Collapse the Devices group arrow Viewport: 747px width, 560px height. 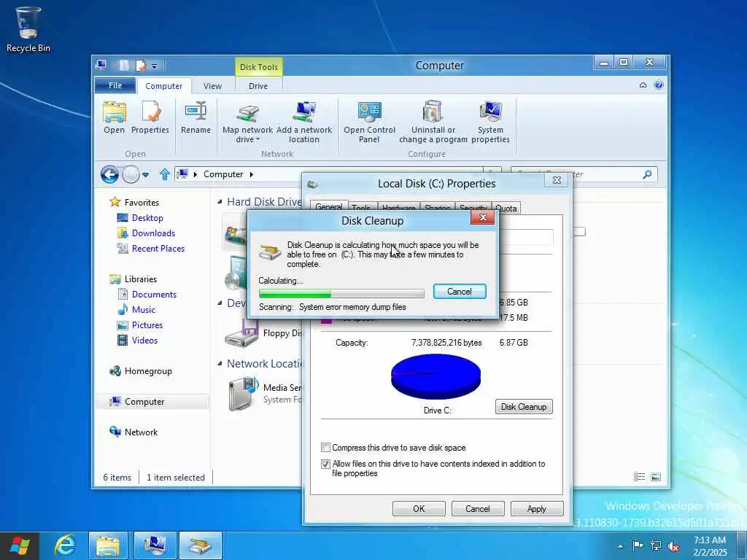pos(220,303)
